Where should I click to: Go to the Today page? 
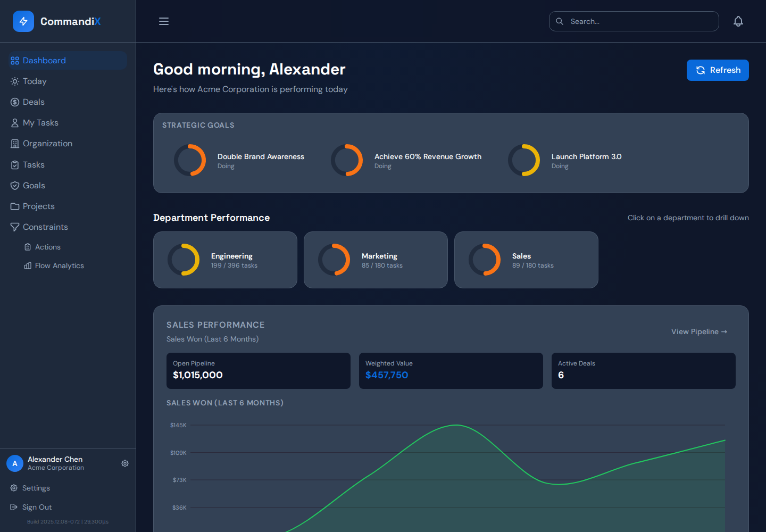pyautogui.click(x=68, y=81)
